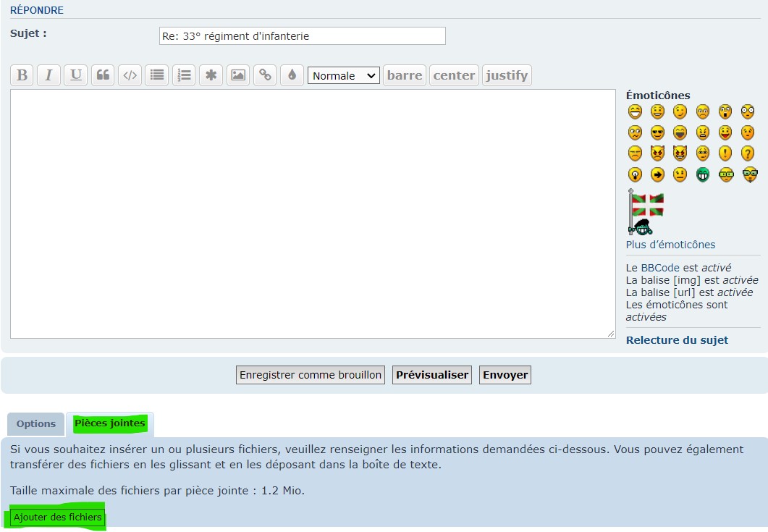The image size is (768, 532).
Task: Click inside the Sujet text field
Action: 302,36
